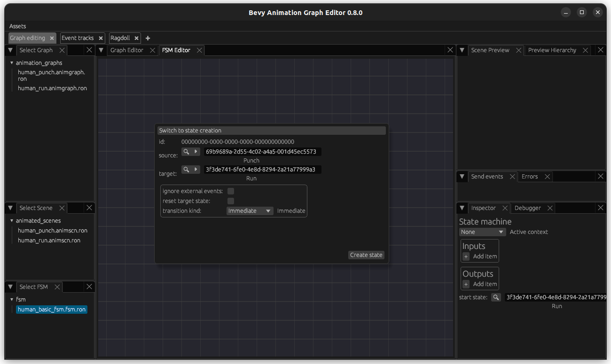Close the FSM Editor tab

tap(199, 50)
